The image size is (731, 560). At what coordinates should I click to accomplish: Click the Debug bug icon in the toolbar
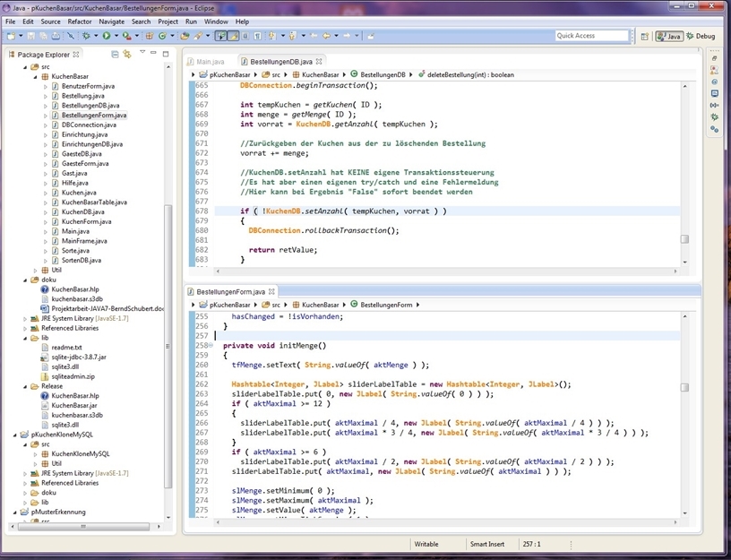pyautogui.click(x=88, y=36)
